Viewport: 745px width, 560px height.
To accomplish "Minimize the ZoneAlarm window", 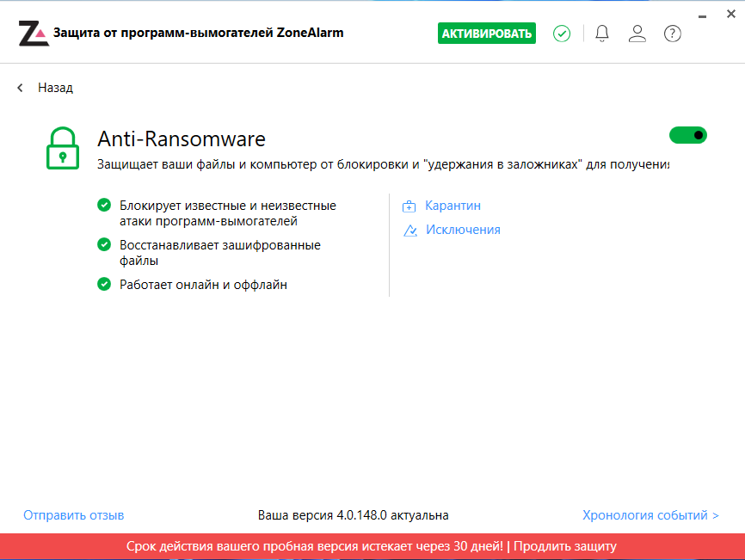I will [702, 16].
